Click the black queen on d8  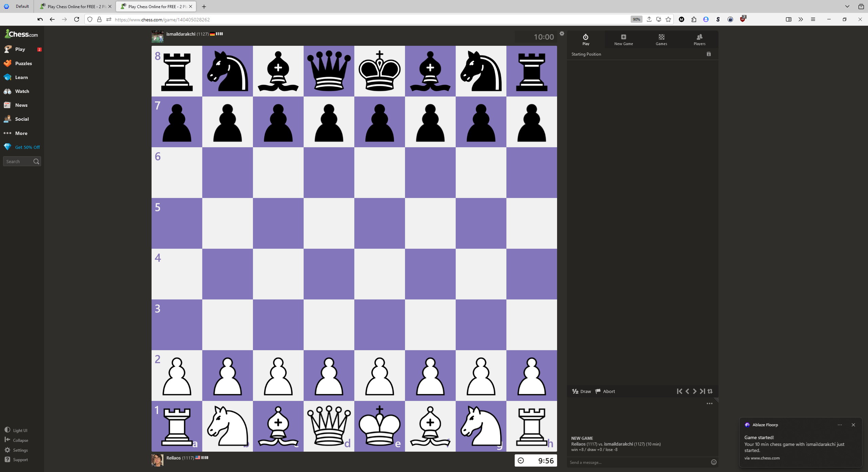[329, 71]
